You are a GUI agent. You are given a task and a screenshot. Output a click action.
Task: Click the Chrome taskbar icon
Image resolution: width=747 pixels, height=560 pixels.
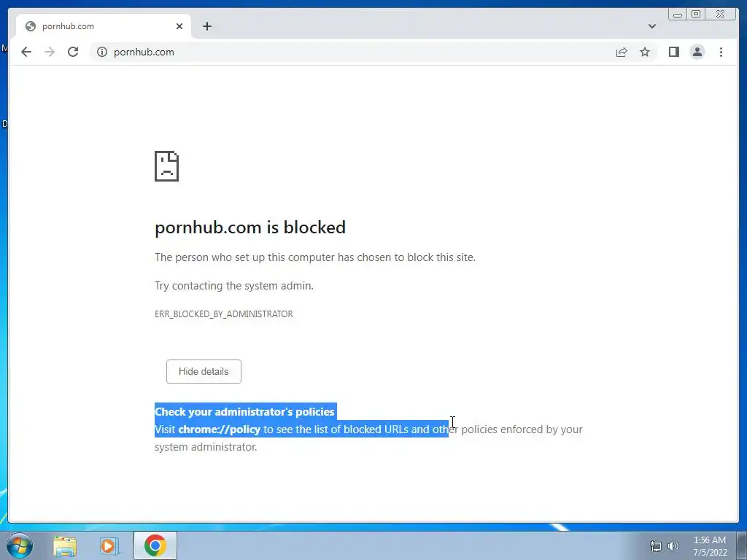[155, 545]
